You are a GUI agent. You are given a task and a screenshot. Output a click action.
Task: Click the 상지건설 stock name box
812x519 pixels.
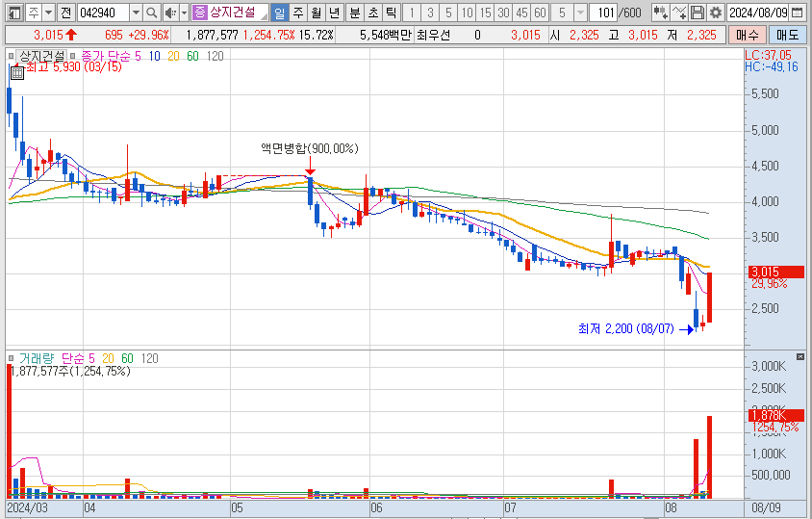[238, 12]
